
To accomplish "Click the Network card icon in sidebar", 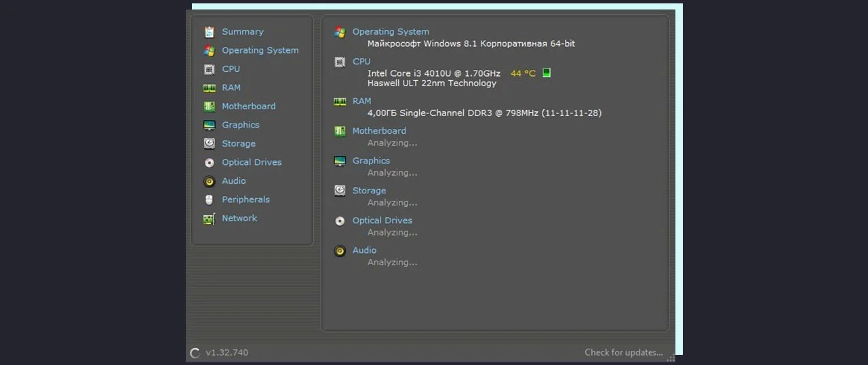I will click(209, 218).
